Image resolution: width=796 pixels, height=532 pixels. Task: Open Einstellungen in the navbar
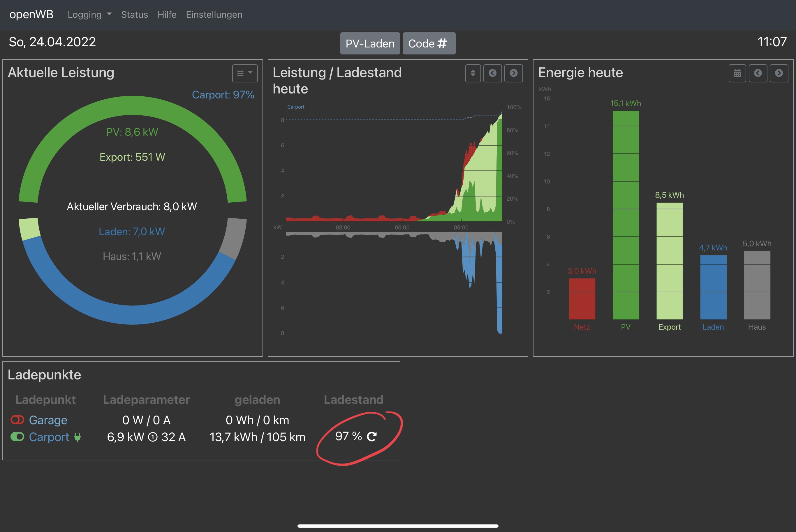click(214, 15)
